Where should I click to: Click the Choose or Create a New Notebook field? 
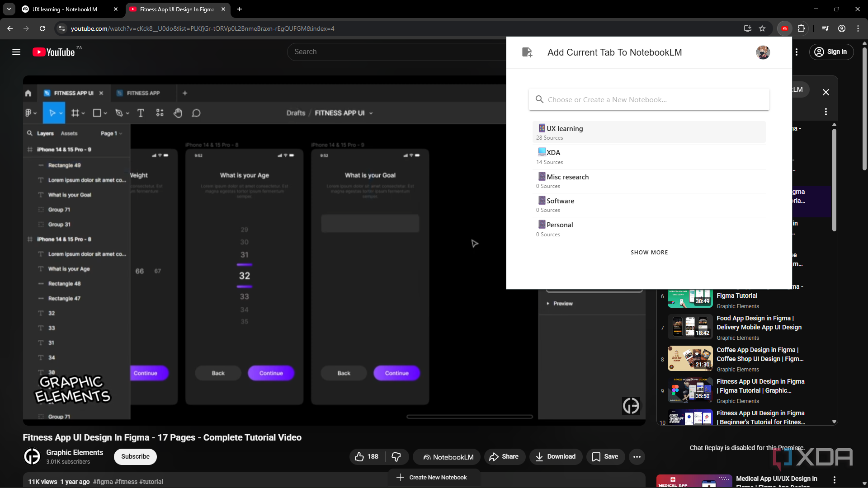(649, 99)
